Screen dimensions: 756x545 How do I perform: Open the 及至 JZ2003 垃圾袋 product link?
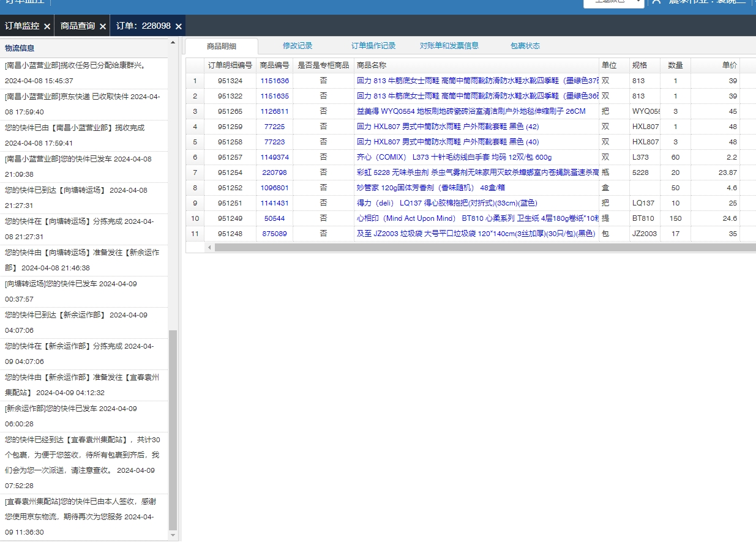pos(476,234)
